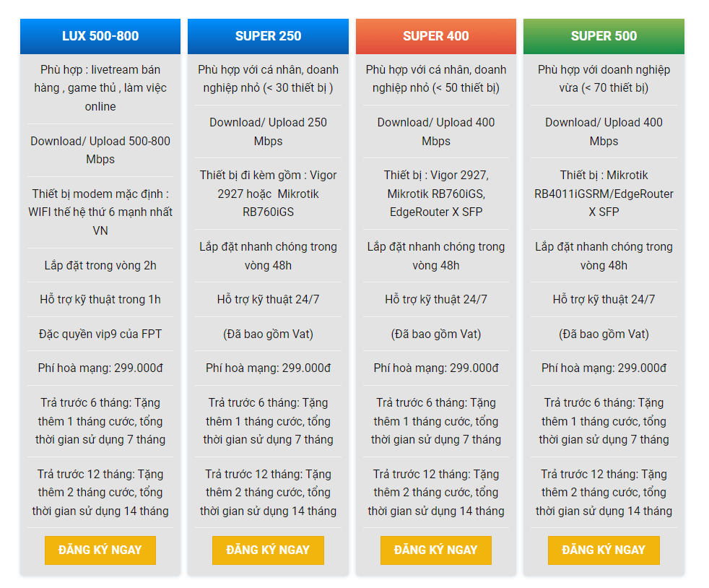Screen dimensions: 709x588
Task: Select the Mikrotik RB4011iGSRM device row
Action: (604, 194)
